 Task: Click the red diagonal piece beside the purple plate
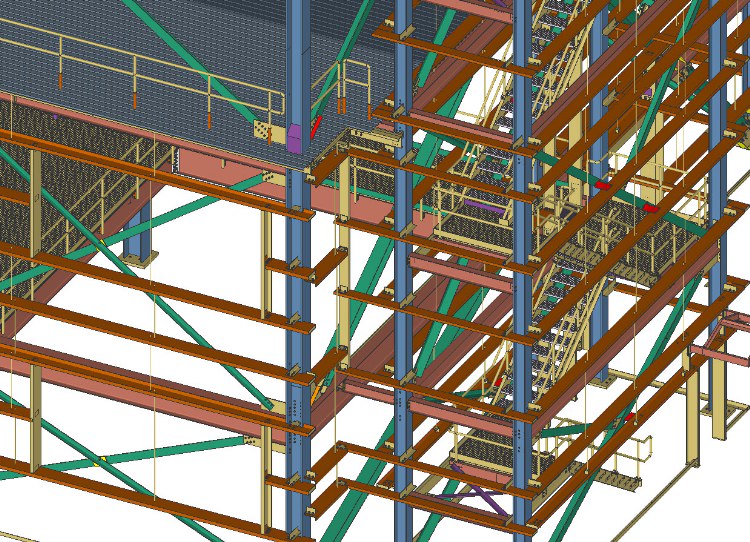pyautogui.click(x=315, y=126)
